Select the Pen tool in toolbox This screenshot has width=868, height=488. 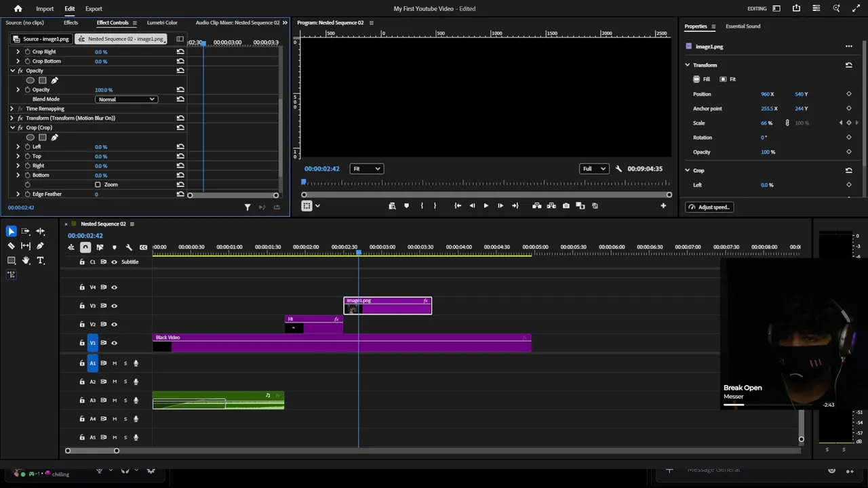coord(40,246)
